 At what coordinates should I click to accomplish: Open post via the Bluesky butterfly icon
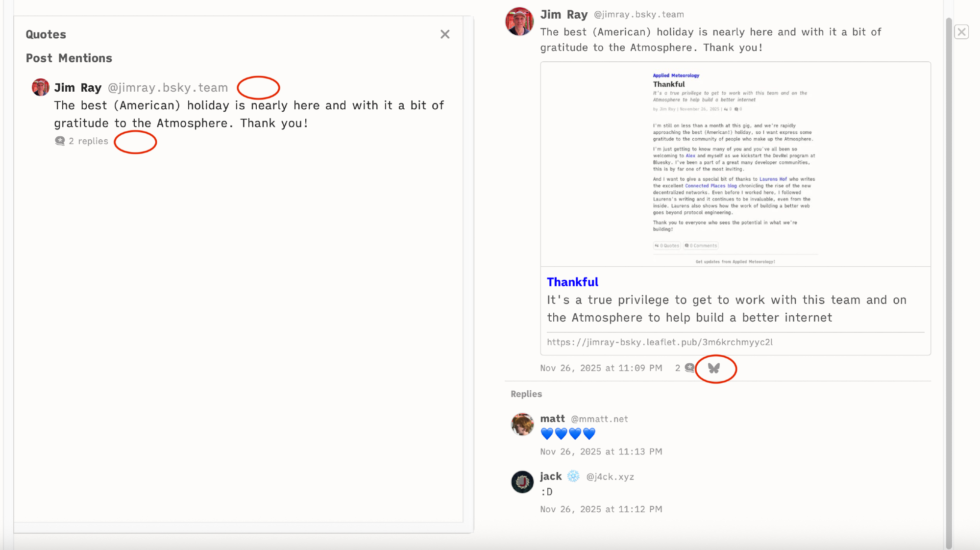tap(714, 368)
